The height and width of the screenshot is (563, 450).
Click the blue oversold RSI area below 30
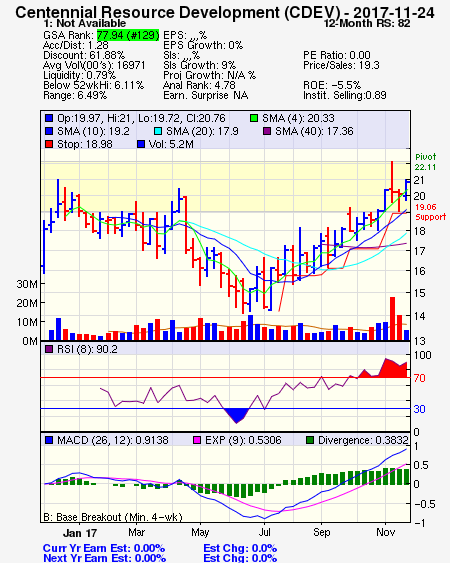236,415
